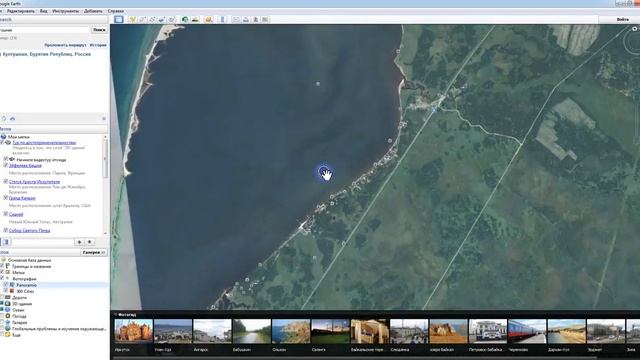Click the Add Placemark pushpin icon

pos(132,19)
